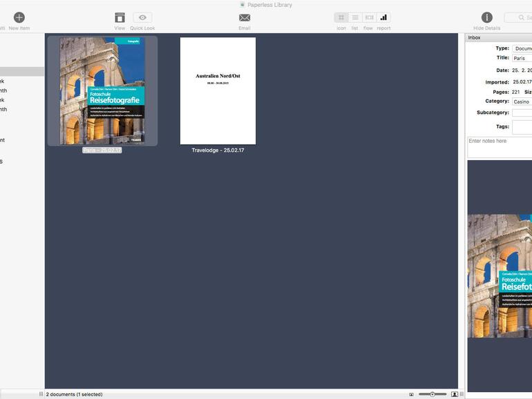Viewport: 532px width, 399px height.
Task: Click the empty Subcategory field
Action: 522,113
